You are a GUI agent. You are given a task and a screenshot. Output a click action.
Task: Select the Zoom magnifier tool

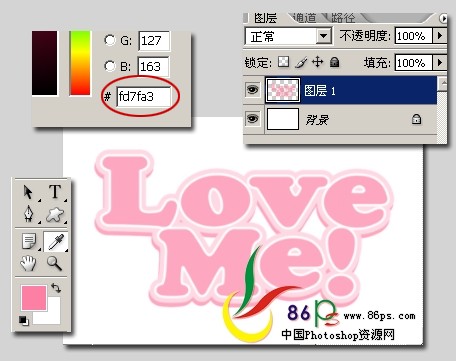tap(54, 263)
